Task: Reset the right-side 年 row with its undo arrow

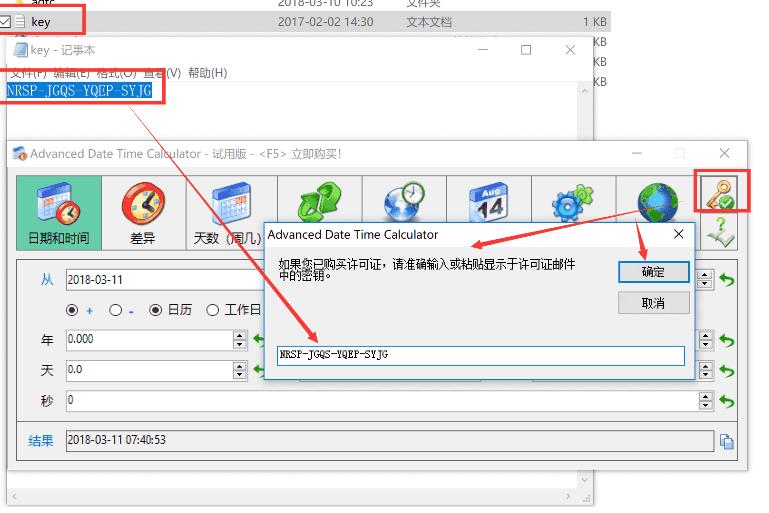Action: click(727, 340)
